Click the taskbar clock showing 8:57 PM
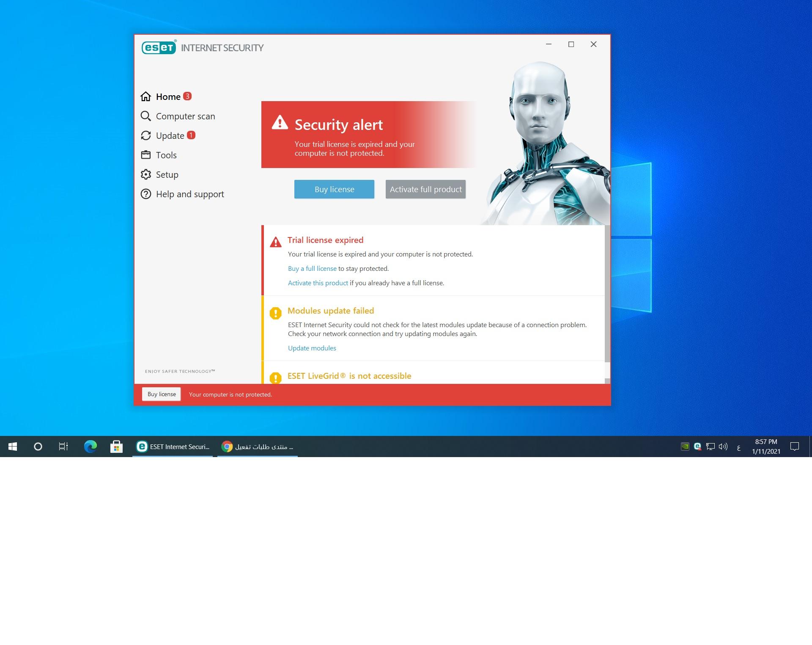This screenshot has height=645, width=812. tap(766, 447)
